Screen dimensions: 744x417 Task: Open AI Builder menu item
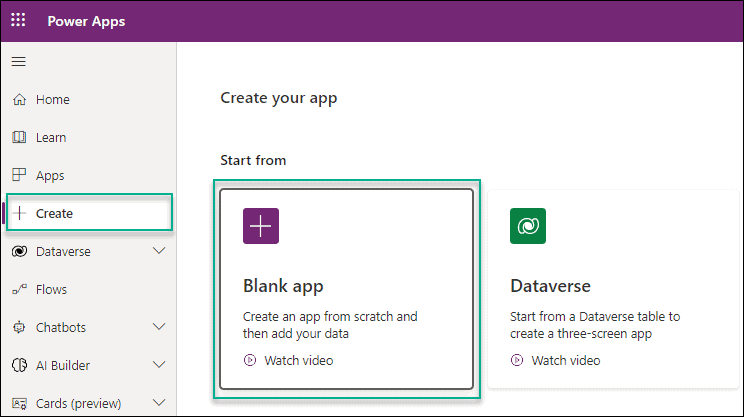point(63,365)
